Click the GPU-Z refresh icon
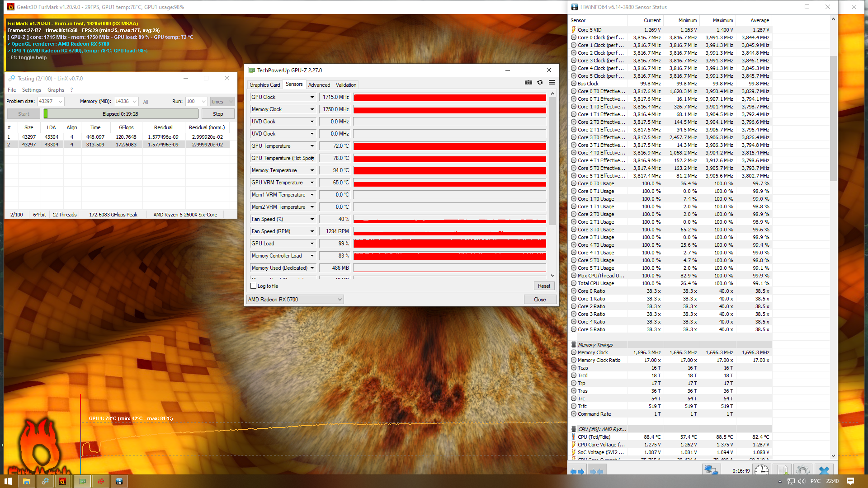 [540, 82]
